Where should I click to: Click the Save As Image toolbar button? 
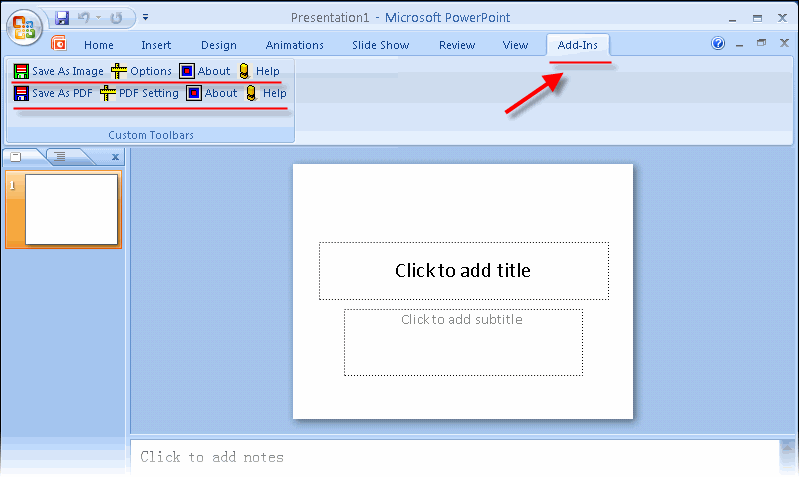[x=59, y=71]
